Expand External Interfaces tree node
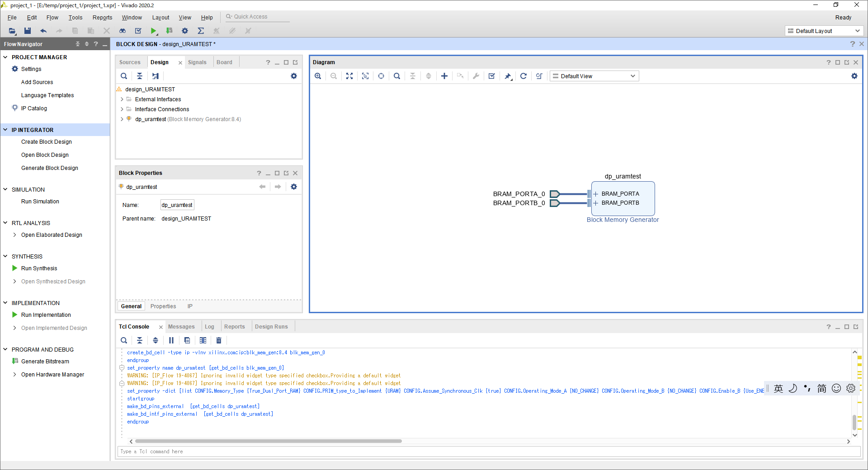 click(x=122, y=99)
